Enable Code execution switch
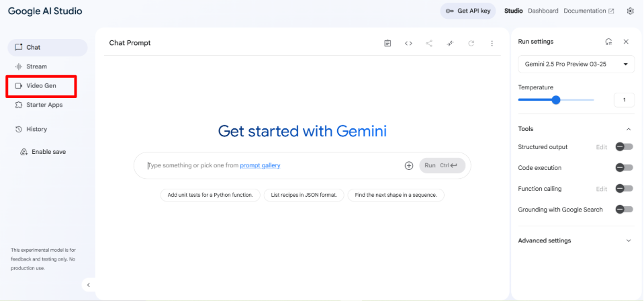 pyautogui.click(x=624, y=168)
